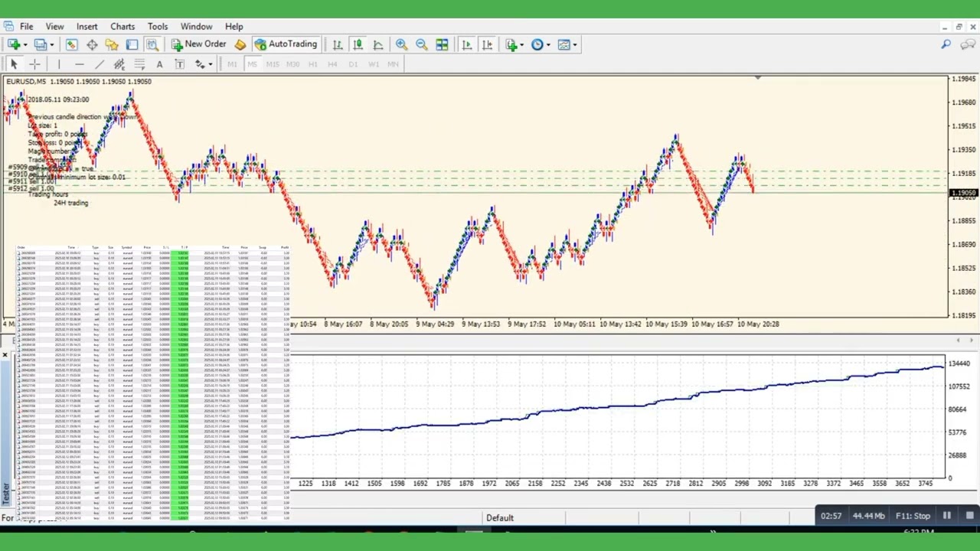Zoom in on the chart
Image resolution: width=980 pixels, height=551 pixels.
pos(401,44)
